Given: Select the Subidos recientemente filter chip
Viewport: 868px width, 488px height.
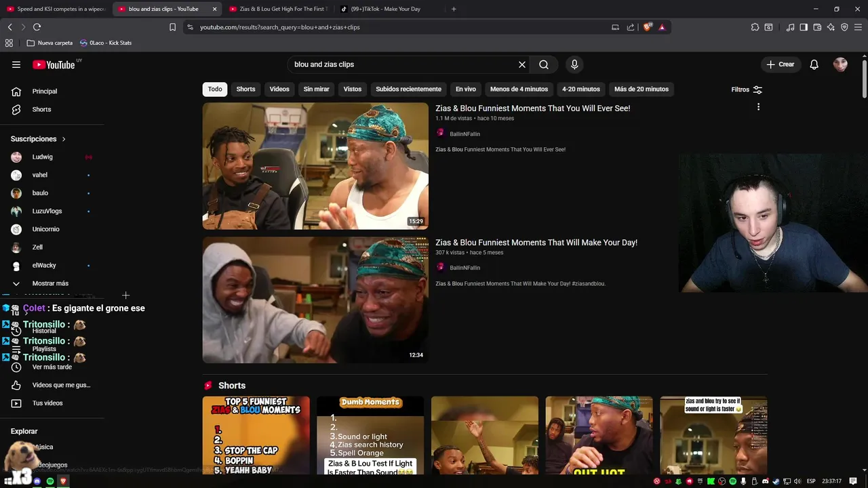Looking at the screenshot, I should coord(408,89).
